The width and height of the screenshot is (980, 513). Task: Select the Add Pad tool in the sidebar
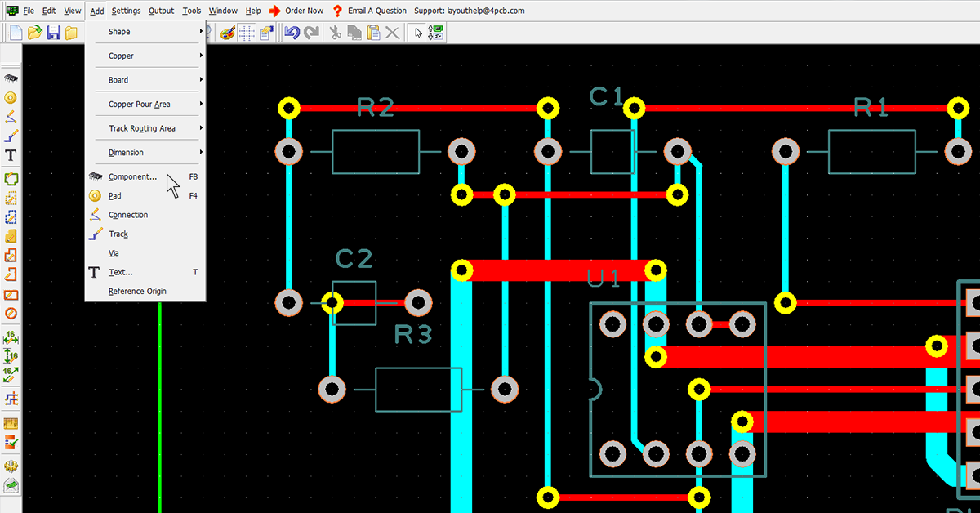click(x=11, y=98)
